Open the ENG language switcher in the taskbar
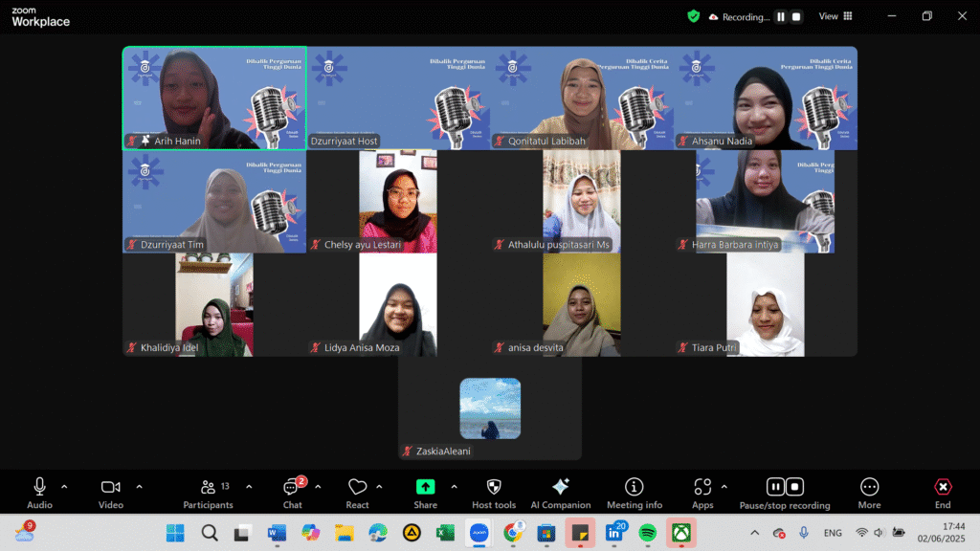980x551 pixels. pyautogui.click(x=832, y=532)
